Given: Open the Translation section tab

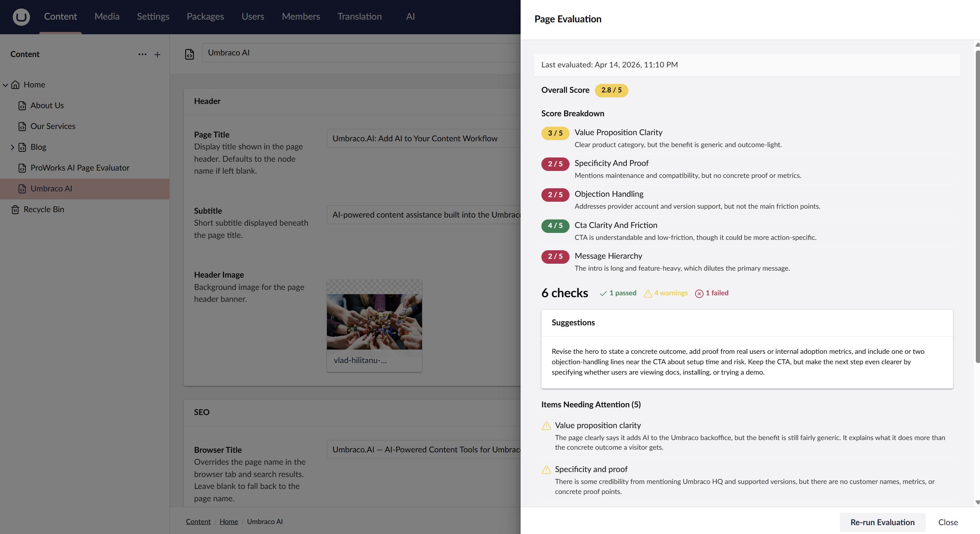Looking at the screenshot, I should (360, 17).
